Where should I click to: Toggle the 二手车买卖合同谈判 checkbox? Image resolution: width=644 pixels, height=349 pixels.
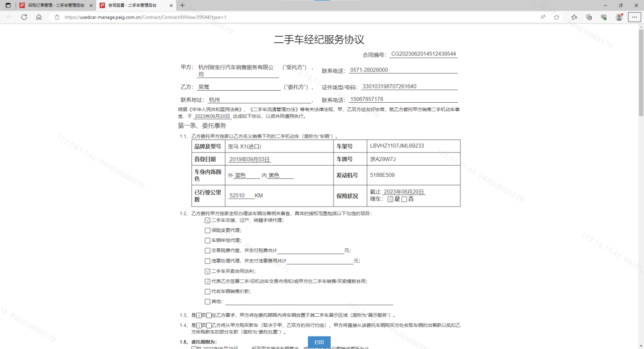coord(207,271)
